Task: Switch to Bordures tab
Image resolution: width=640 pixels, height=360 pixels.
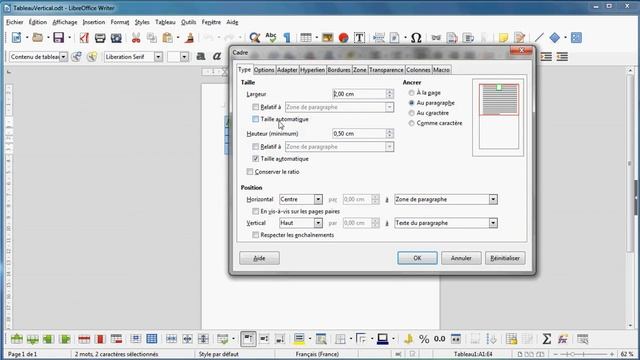Action: [339, 70]
